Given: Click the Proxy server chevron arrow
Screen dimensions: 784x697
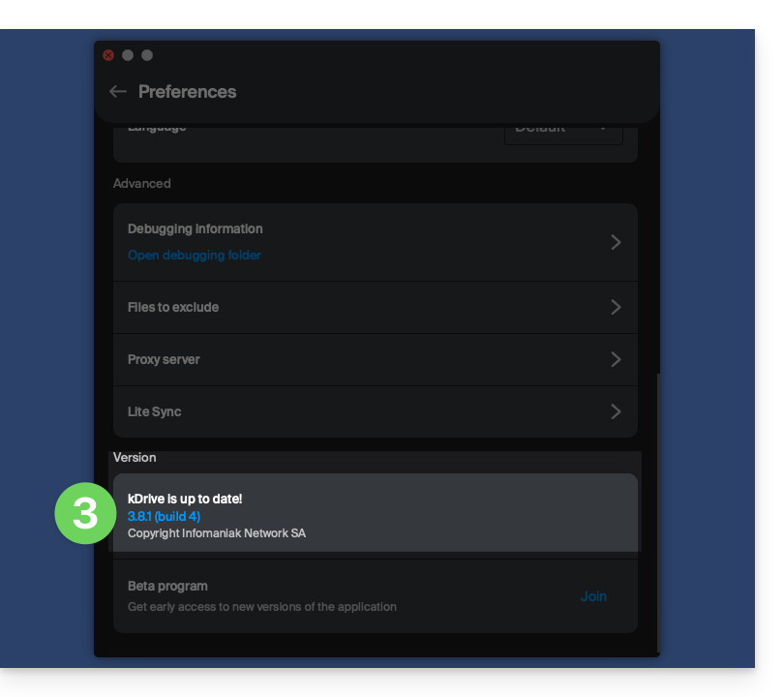Looking at the screenshot, I should coord(616,359).
